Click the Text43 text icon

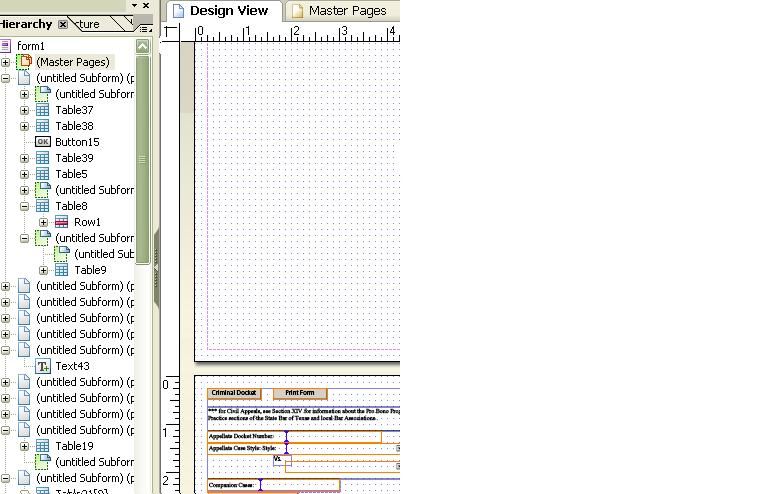tap(43, 366)
